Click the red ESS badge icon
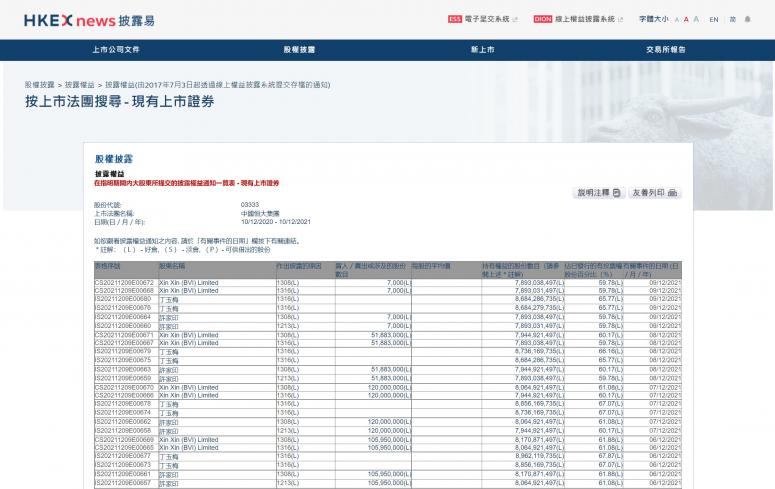Screen dimensions: 775x489 click(455, 19)
